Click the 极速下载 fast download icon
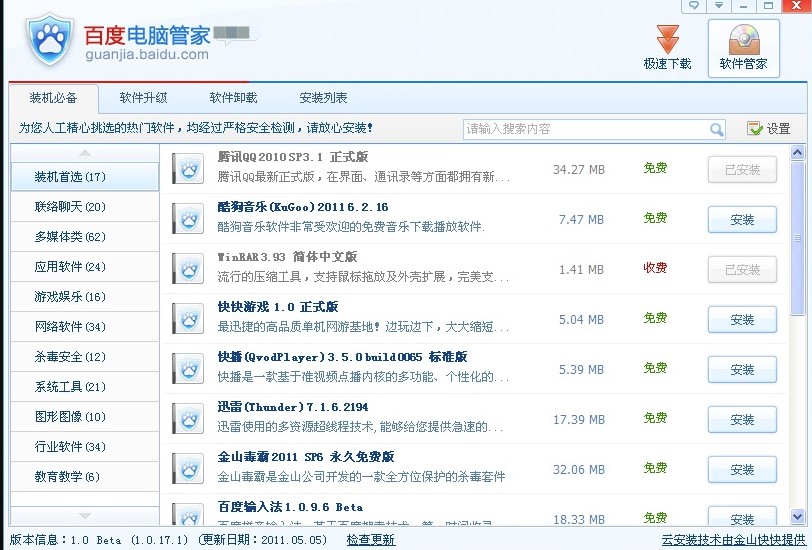Image resolution: width=812 pixels, height=550 pixels. pyautogui.click(x=667, y=41)
